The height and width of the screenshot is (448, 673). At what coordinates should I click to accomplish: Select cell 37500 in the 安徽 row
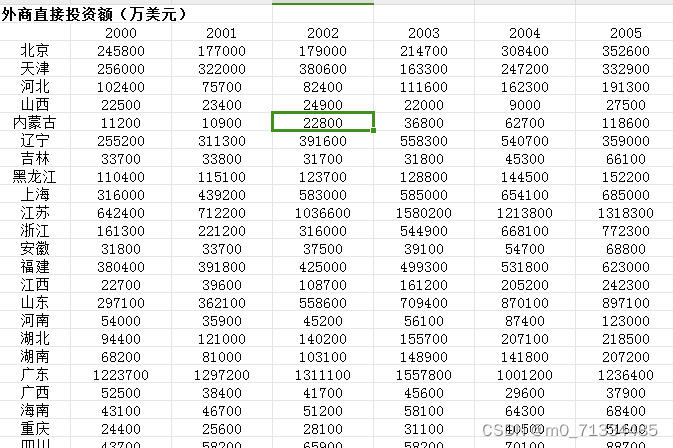(x=323, y=249)
